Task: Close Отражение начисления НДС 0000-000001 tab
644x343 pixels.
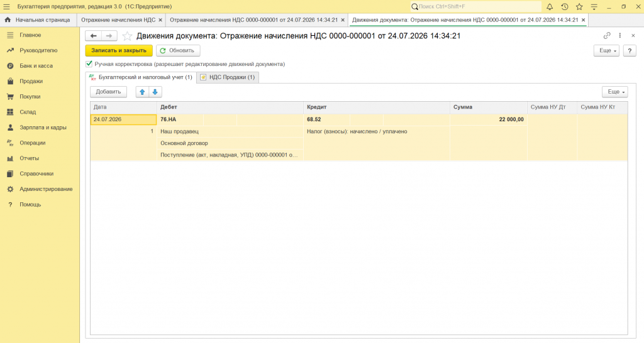Action: click(x=343, y=19)
